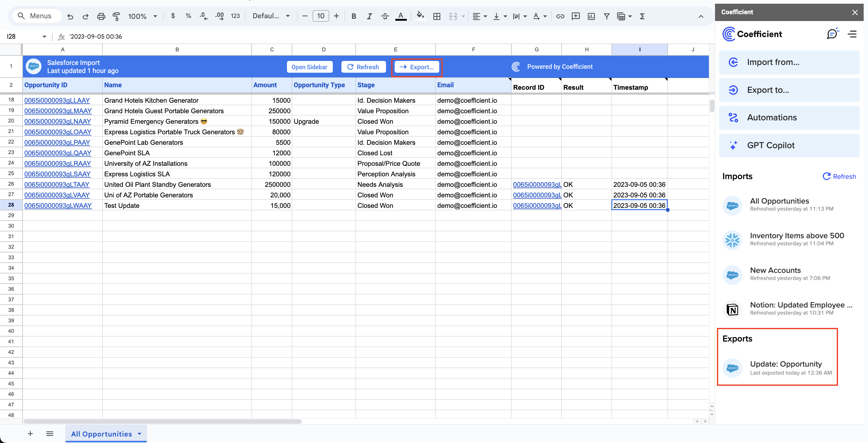Screen dimensions: 868x443
Task: Open the text rotation dropdown
Action: pyautogui.click(x=540, y=16)
